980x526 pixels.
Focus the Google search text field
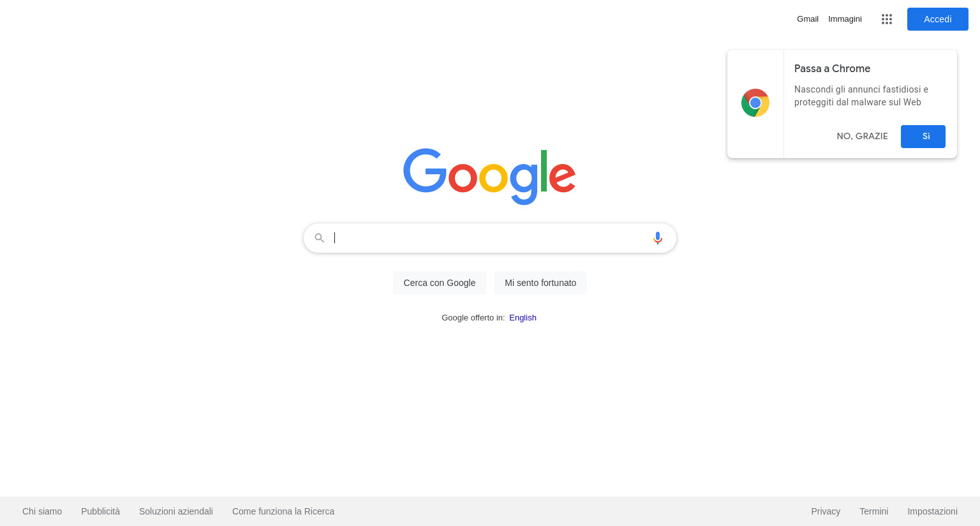(x=489, y=238)
